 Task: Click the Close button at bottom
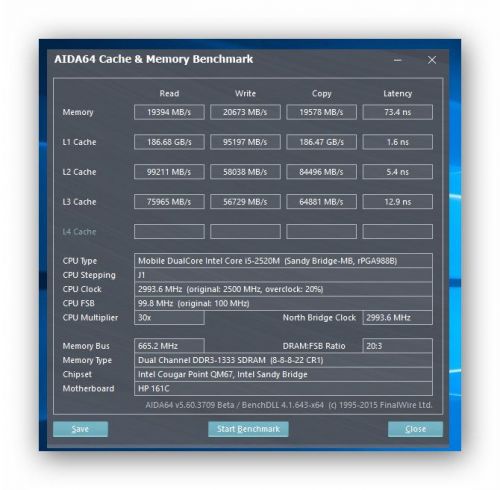(415, 429)
